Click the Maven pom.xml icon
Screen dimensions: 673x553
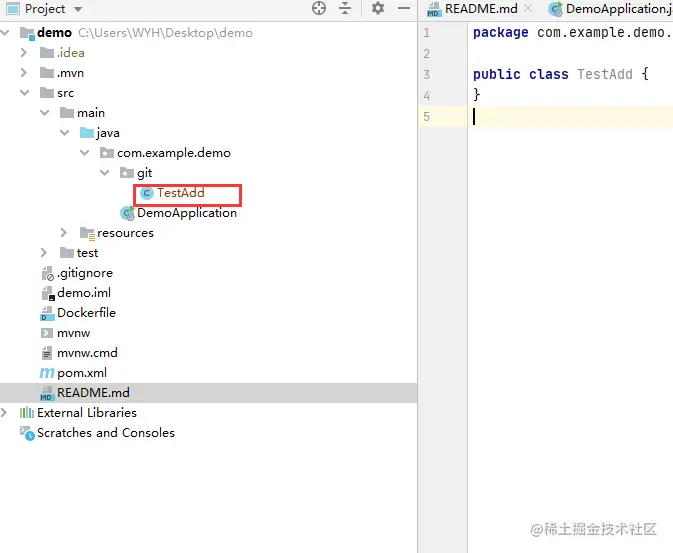click(47, 373)
